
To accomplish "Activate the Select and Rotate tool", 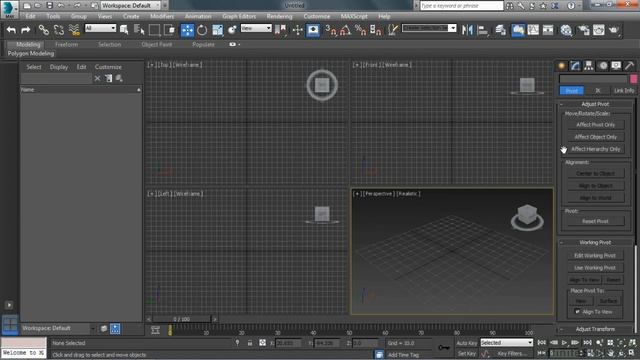I will (202, 30).
